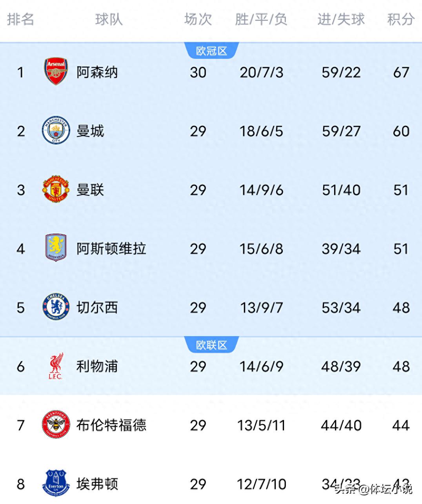Click the Everton club badge

pos(55,484)
